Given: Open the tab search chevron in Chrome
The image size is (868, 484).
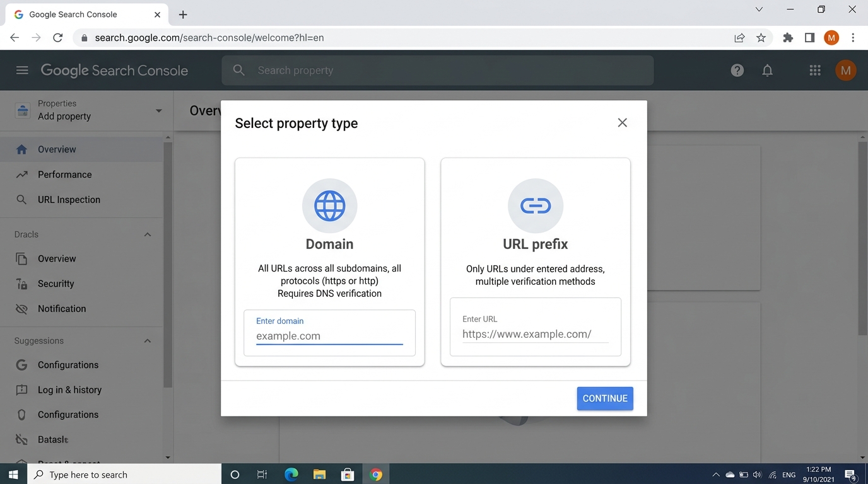Looking at the screenshot, I should click(x=759, y=9).
